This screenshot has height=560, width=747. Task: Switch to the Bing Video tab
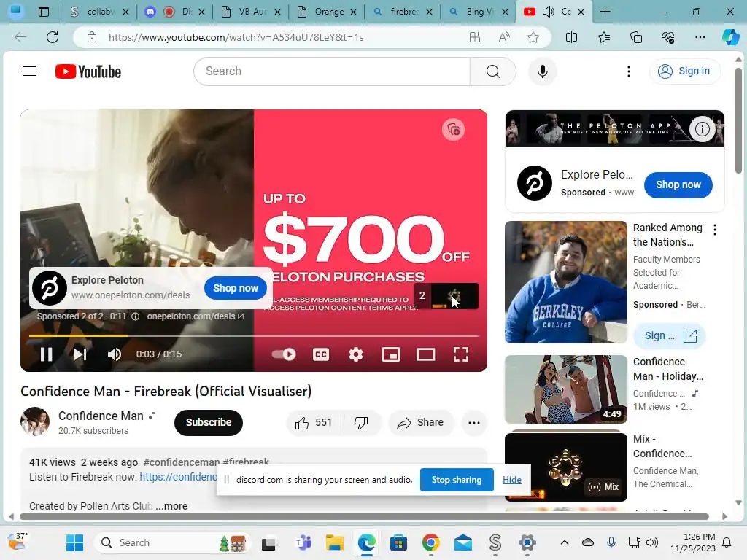478,12
